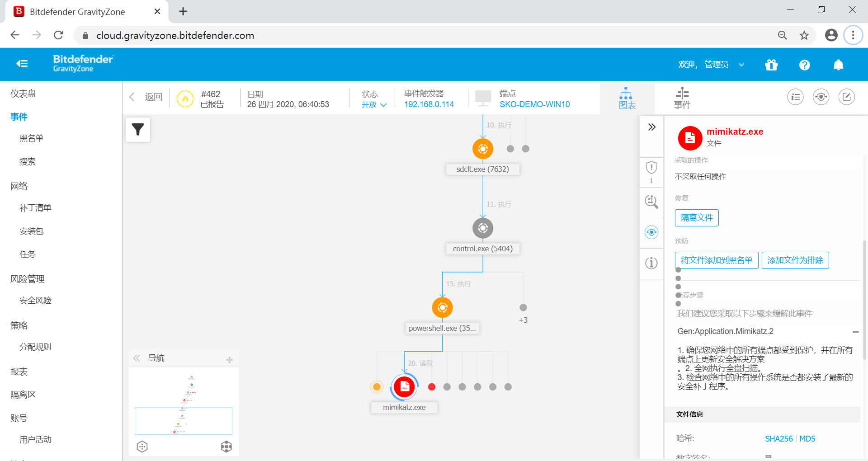Open 用户活动 in the sidebar
Screen dimensions: 868x461
[x=35, y=439]
